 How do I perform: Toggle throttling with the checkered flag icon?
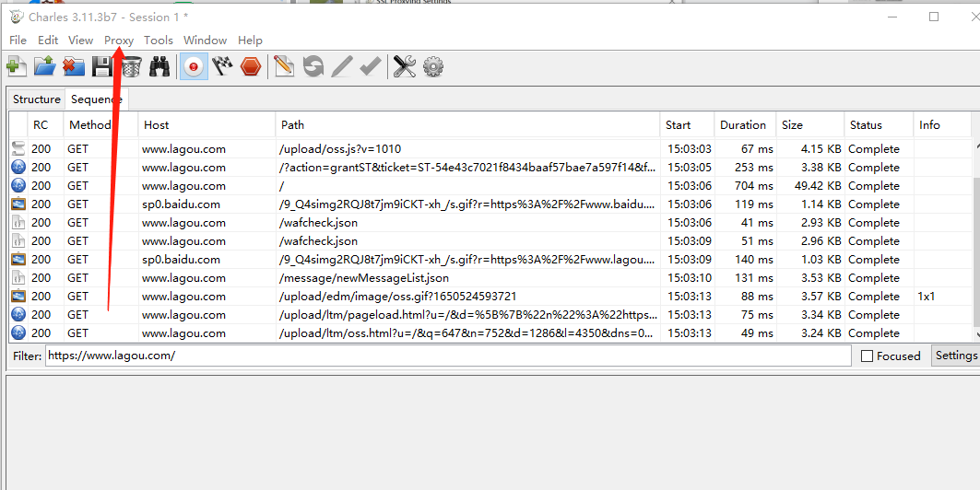(x=222, y=66)
